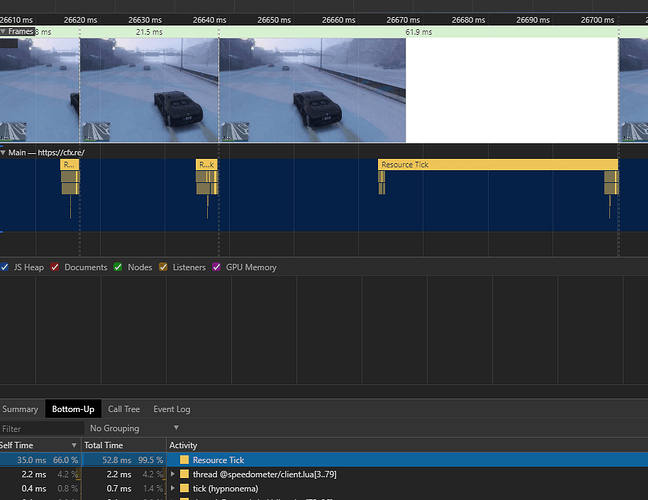Select the first 'R...' tick block
Viewport: 648px width, 500px height.
(69, 164)
